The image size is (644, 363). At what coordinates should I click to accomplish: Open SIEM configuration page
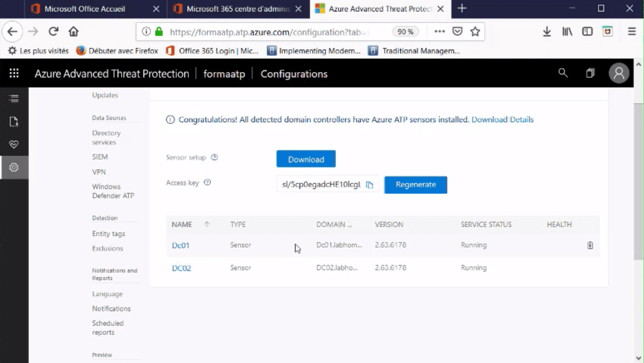(x=100, y=157)
